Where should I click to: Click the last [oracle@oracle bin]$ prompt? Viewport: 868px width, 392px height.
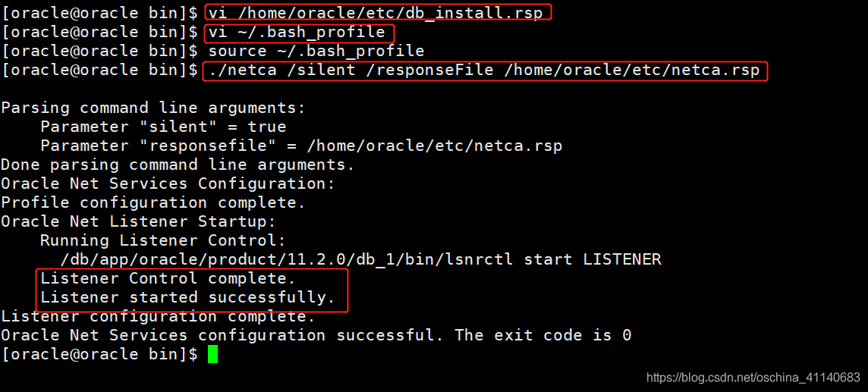pos(99,354)
